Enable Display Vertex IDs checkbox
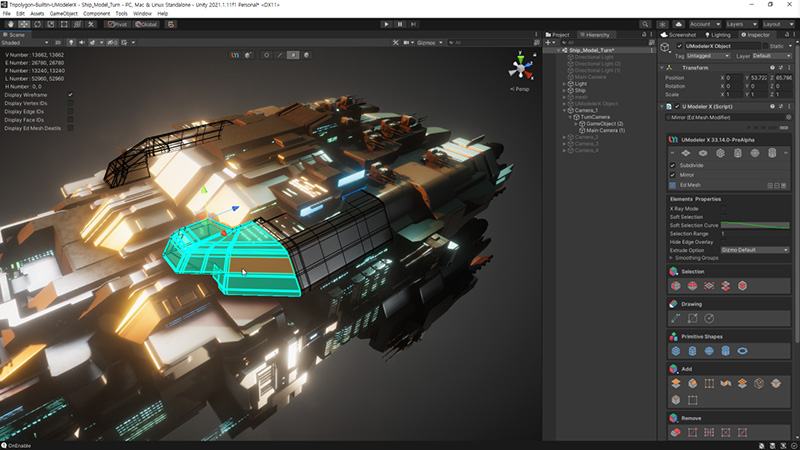Image resolution: width=800 pixels, height=450 pixels. tap(70, 103)
